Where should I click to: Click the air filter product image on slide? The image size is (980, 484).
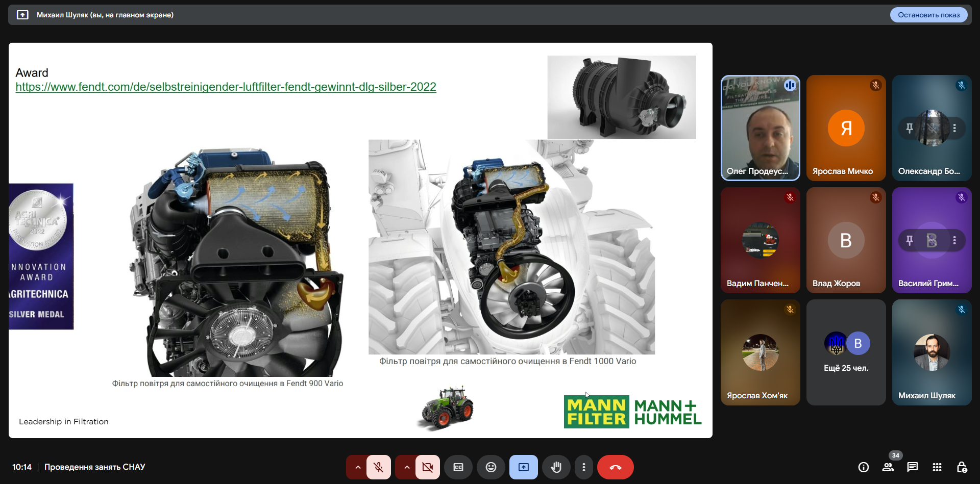pyautogui.click(x=622, y=97)
